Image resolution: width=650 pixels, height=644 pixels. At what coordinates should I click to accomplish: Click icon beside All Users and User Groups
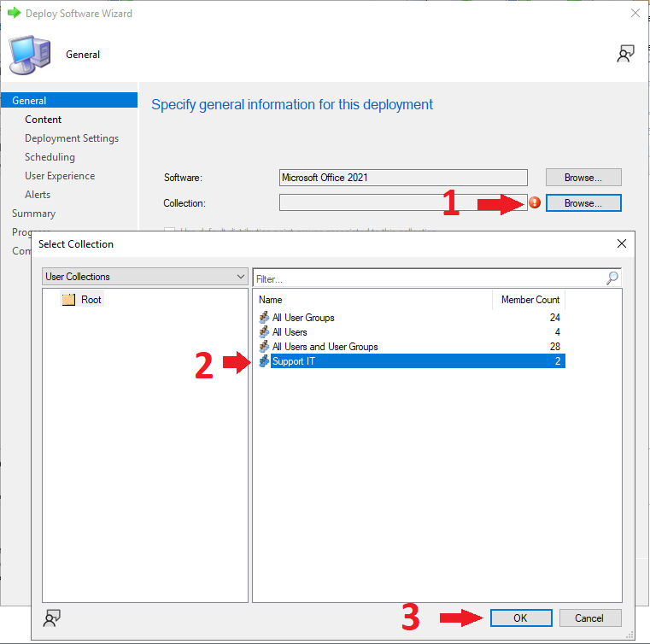(264, 347)
